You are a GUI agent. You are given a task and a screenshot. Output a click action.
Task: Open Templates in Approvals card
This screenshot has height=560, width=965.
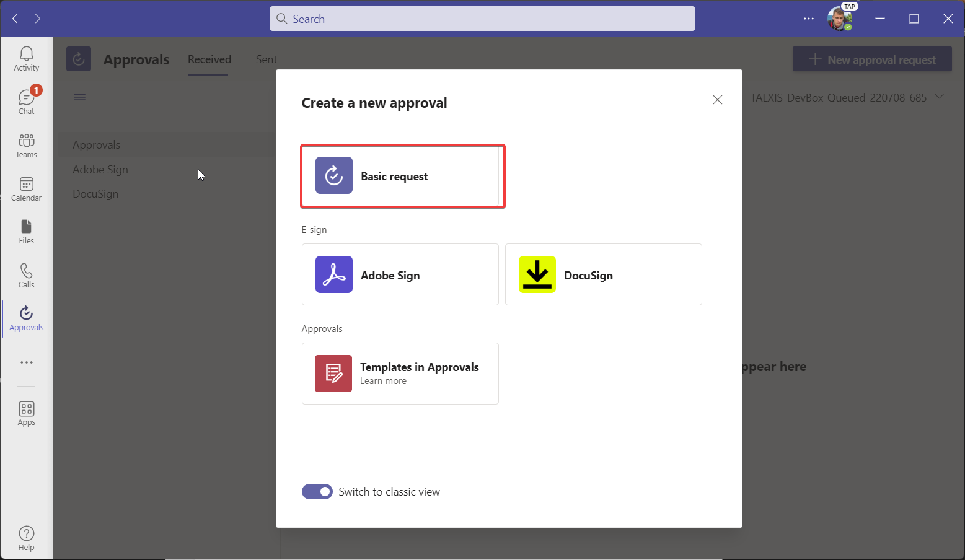[400, 374]
